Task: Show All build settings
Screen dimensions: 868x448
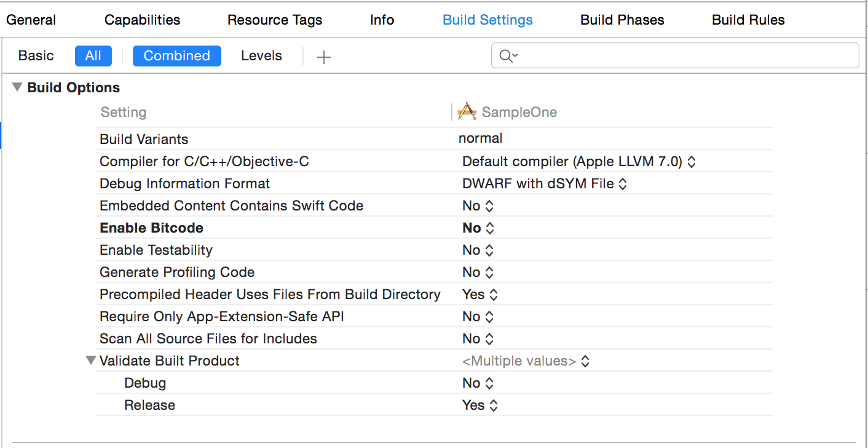Action: click(93, 56)
